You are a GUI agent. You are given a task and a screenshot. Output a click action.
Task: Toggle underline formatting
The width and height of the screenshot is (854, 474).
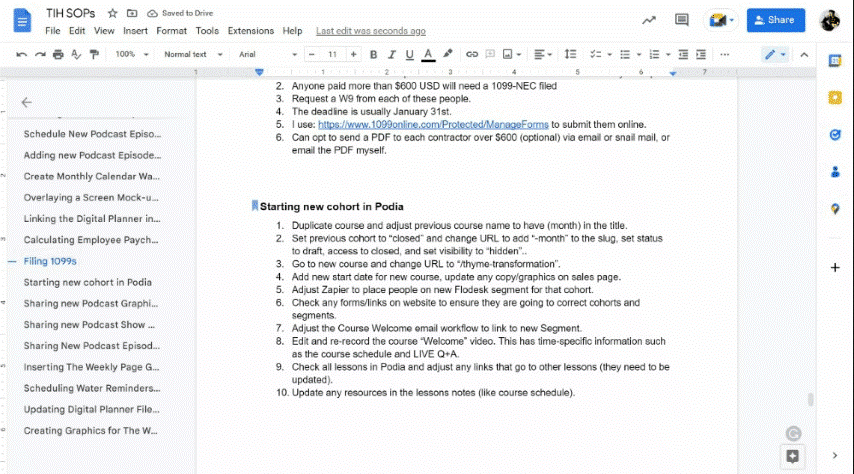pos(410,54)
